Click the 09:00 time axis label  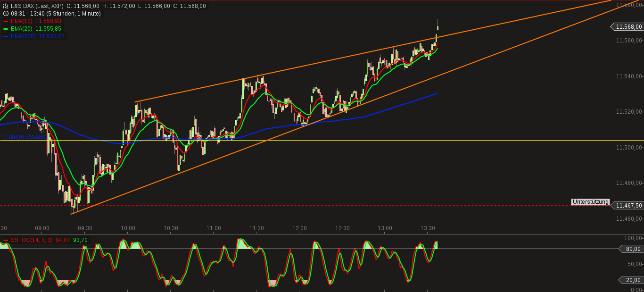coord(42,228)
